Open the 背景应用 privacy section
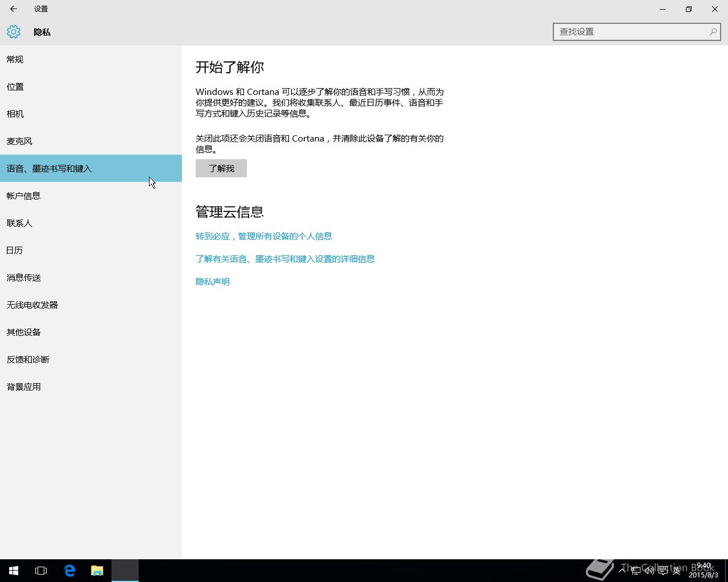The width and height of the screenshot is (728, 582). 91,386
